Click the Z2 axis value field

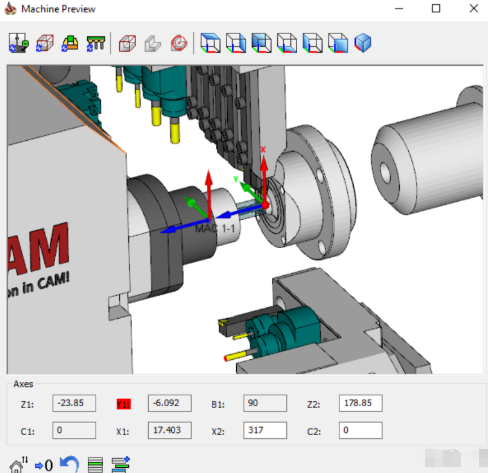pos(361,403)
